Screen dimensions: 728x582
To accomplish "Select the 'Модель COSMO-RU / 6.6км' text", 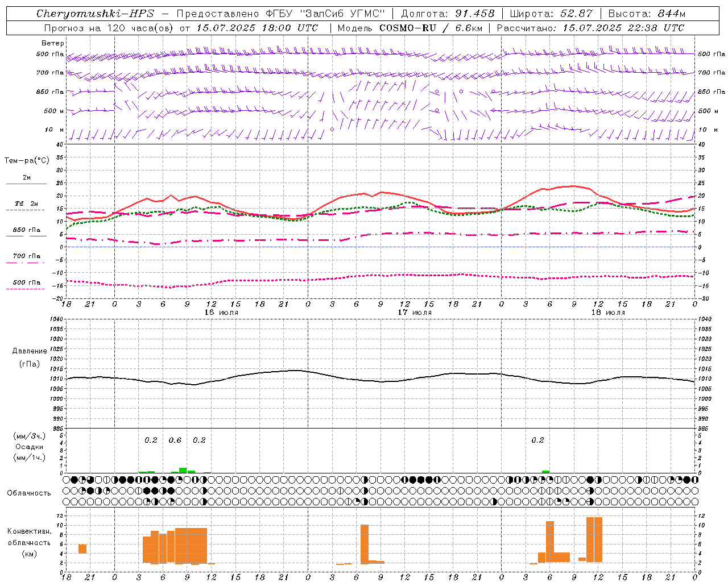I will pyautogui.click(x=409, y=28).
